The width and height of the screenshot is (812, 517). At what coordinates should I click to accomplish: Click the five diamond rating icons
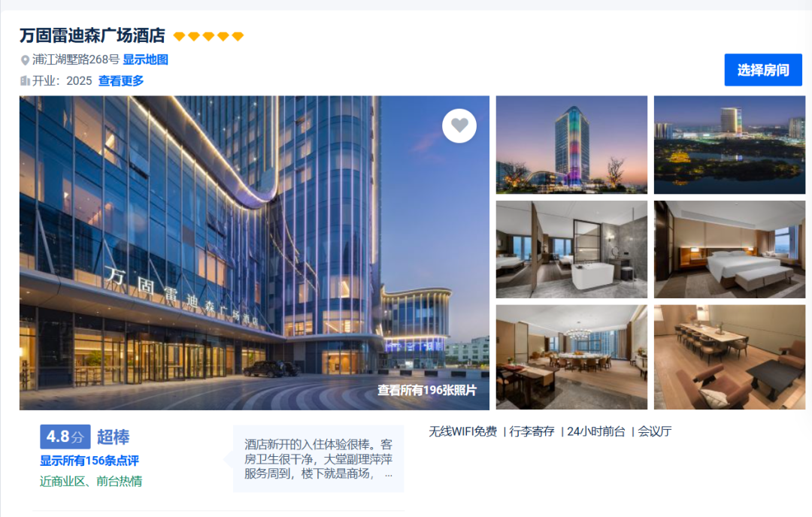(x=208, y=36)
